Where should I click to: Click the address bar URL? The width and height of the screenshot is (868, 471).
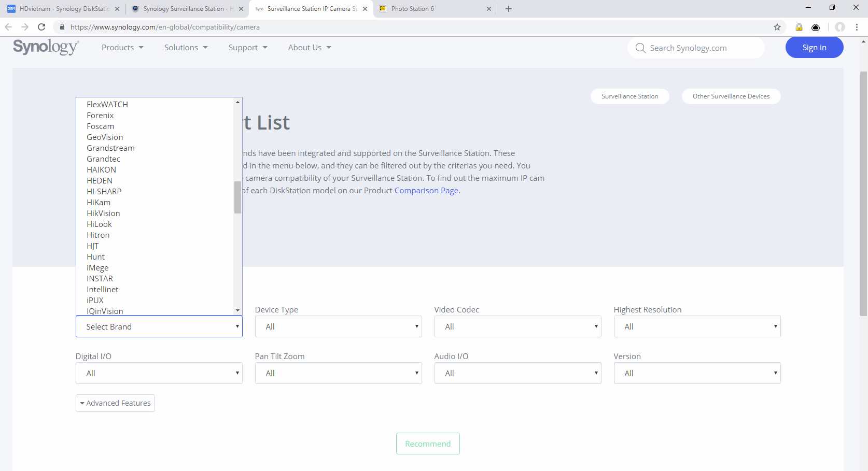tap(165, 27)
